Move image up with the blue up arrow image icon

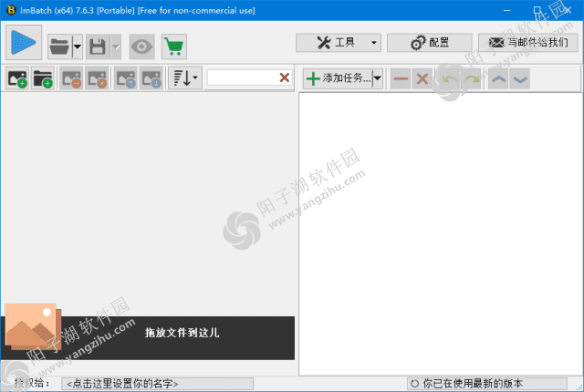click(126, 78)
